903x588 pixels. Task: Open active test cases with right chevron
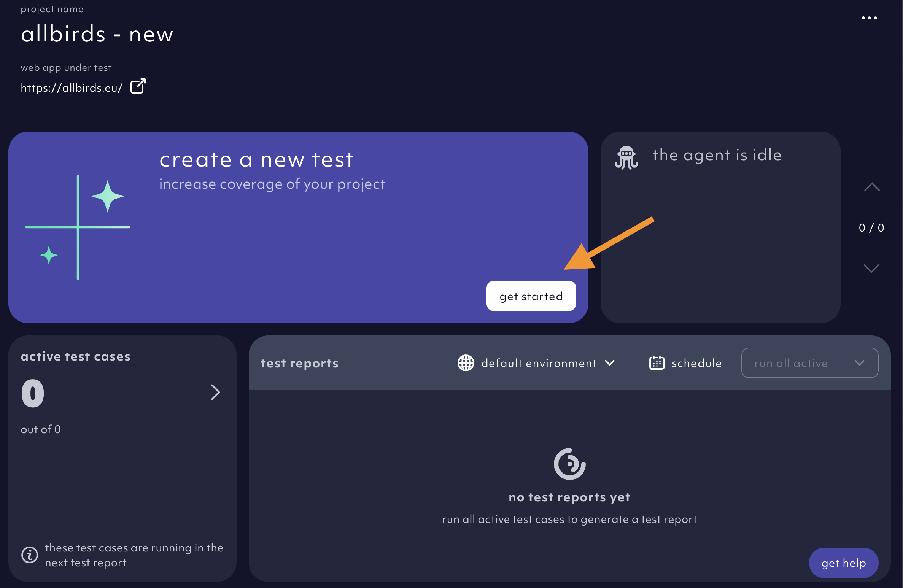coord(216,392)
